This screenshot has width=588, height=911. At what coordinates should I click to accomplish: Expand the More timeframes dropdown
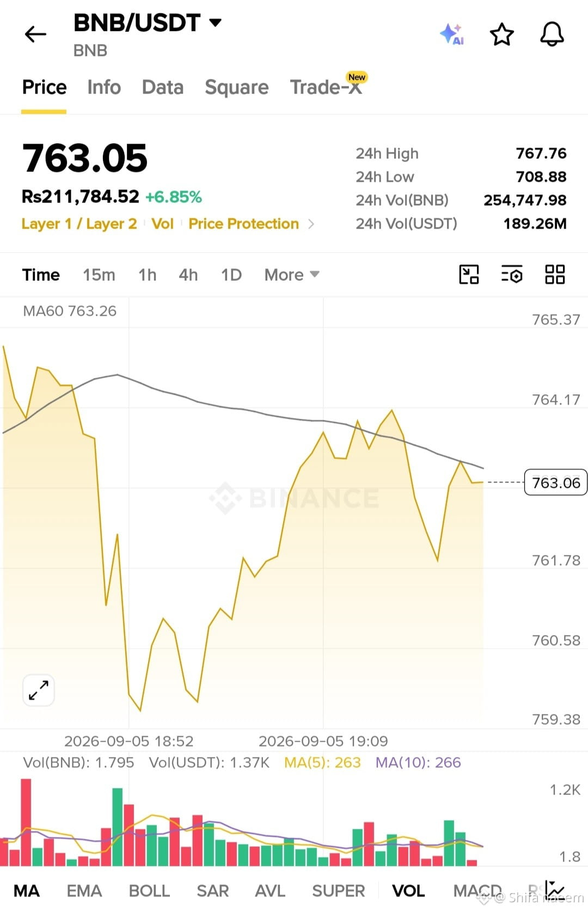pos(292,274)
